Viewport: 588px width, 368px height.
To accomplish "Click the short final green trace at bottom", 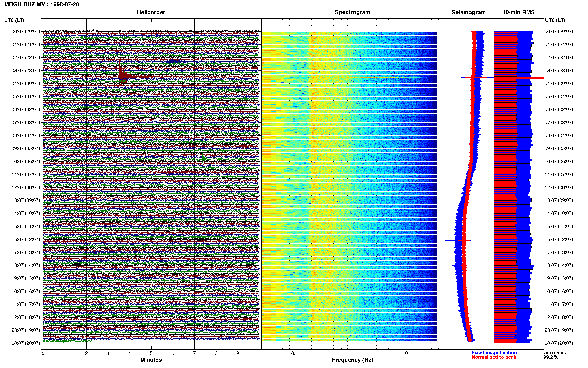I will [x=67, y=341].
